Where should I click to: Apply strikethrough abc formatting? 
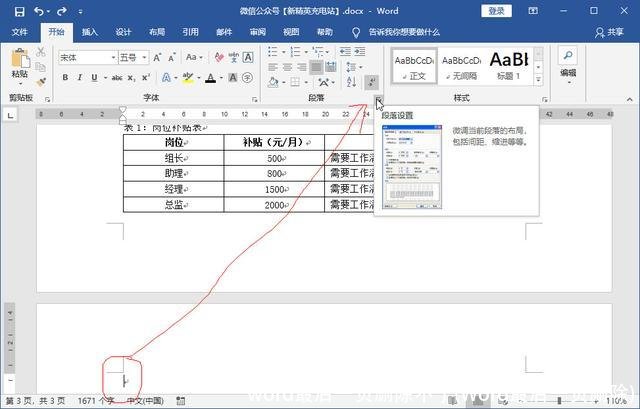point(117,78)
